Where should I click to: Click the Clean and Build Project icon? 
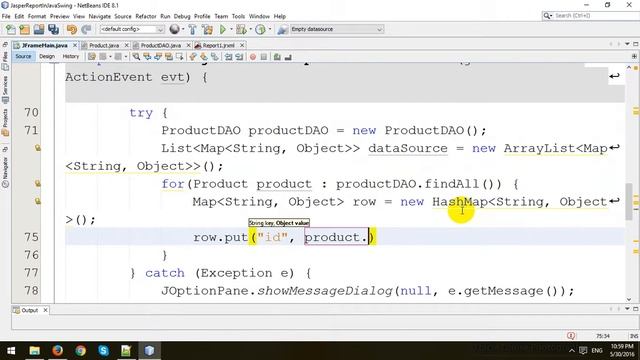(207, 29)
